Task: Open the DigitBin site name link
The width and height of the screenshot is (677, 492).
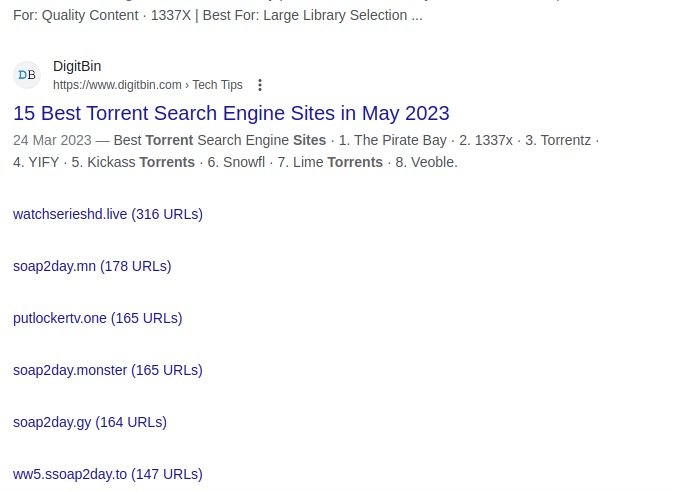Action: 77,66
